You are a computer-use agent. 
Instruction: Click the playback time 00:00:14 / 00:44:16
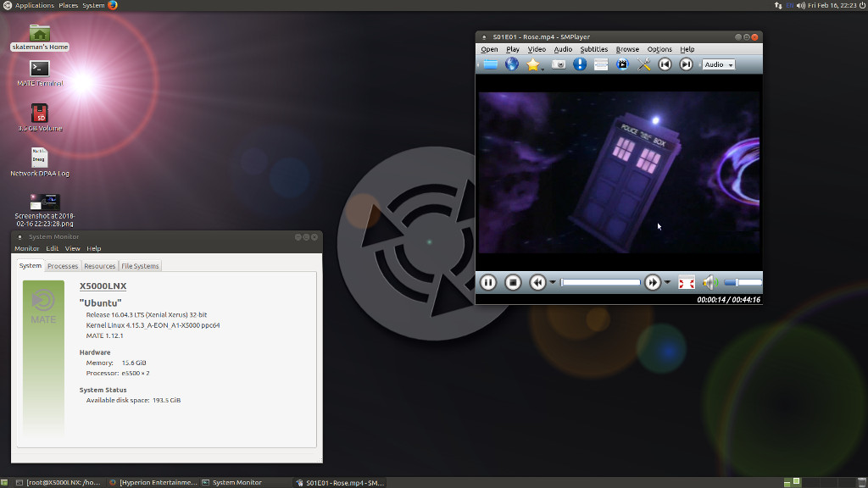pos(728,300)
